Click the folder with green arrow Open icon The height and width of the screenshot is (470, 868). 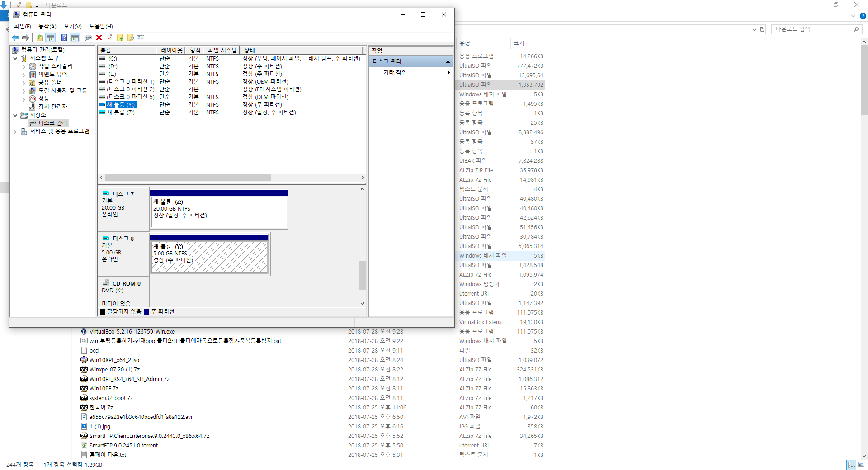120,38
